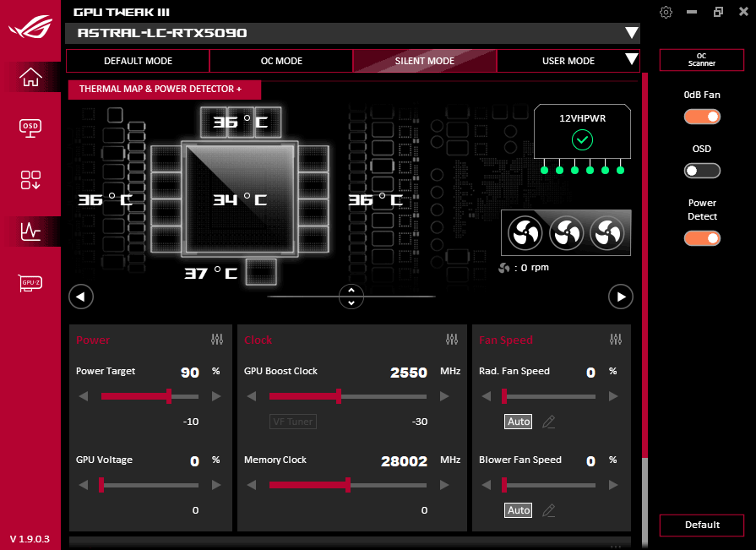
Task: Open Fan Speed panel advanced settings icon
Action: (616, 340)
